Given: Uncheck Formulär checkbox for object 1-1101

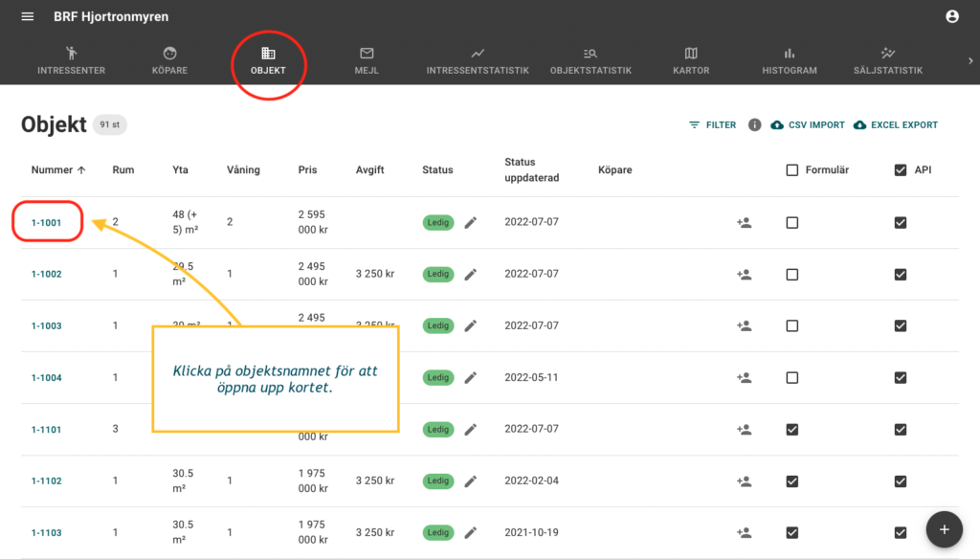Looking at the screenshot, I should click(791, 430).
